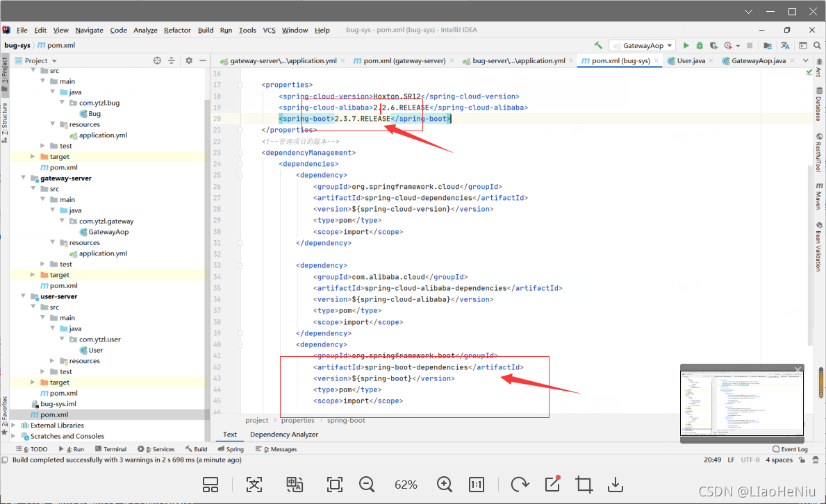
Task: Toggle the Services tool window
Action: (157, 448)
